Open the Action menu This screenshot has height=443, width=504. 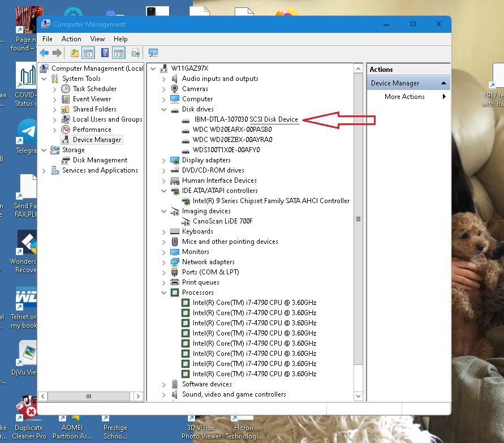click(x=71, y=39)
